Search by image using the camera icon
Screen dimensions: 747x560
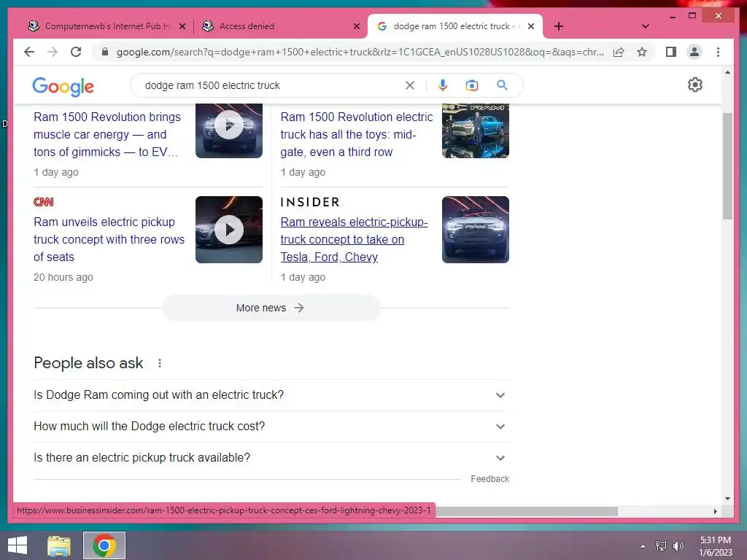[472, 85]
